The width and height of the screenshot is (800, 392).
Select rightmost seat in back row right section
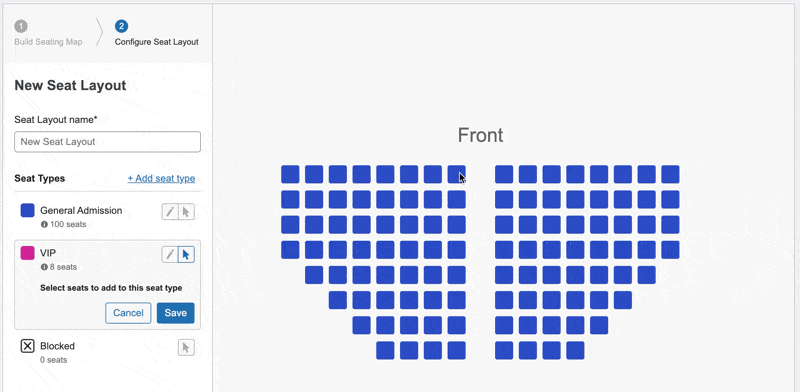pos(575,351)
